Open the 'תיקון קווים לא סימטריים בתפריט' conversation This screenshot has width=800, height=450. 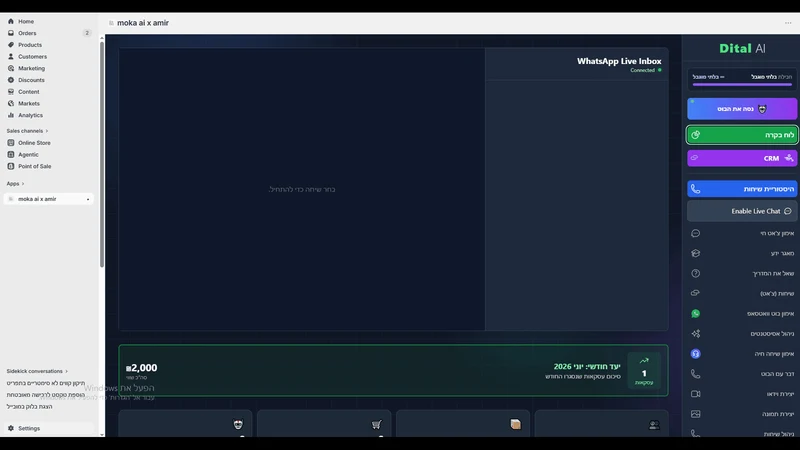coord(46,383)
